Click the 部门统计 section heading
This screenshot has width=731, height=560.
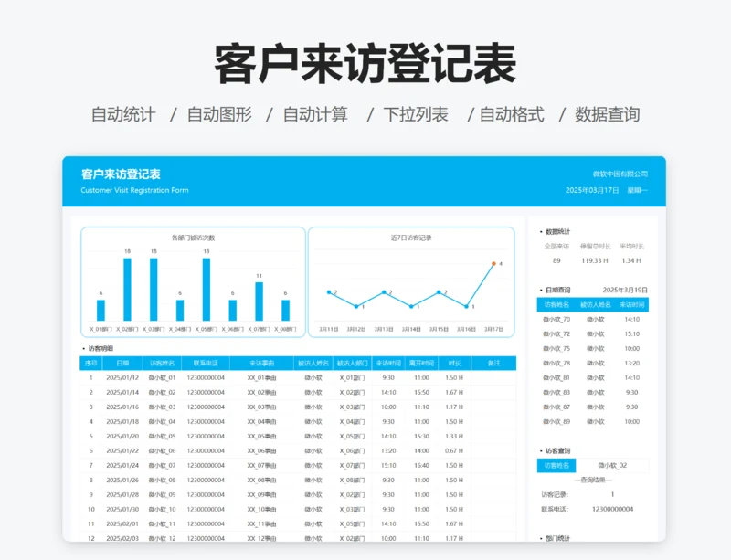pos(557,539)
